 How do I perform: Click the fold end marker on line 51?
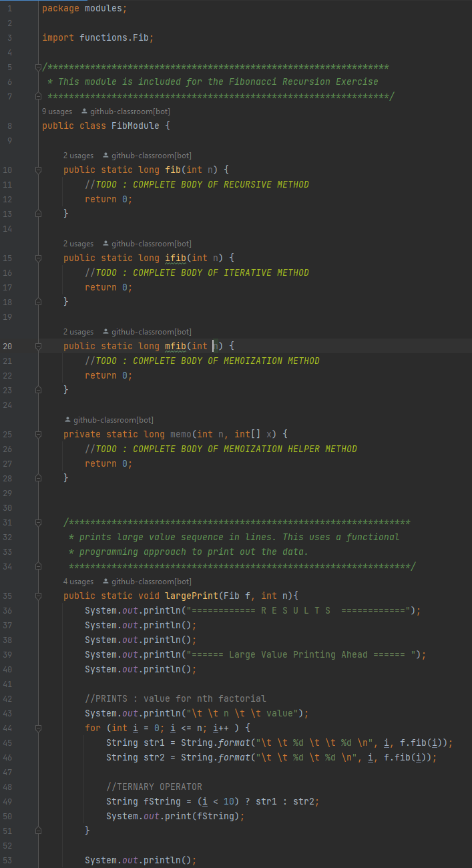(x=38, y=831)
